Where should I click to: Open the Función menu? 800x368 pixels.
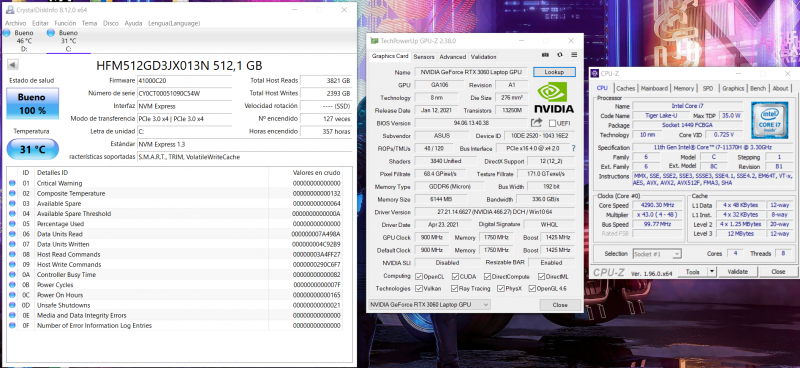[x=65, y=23]
